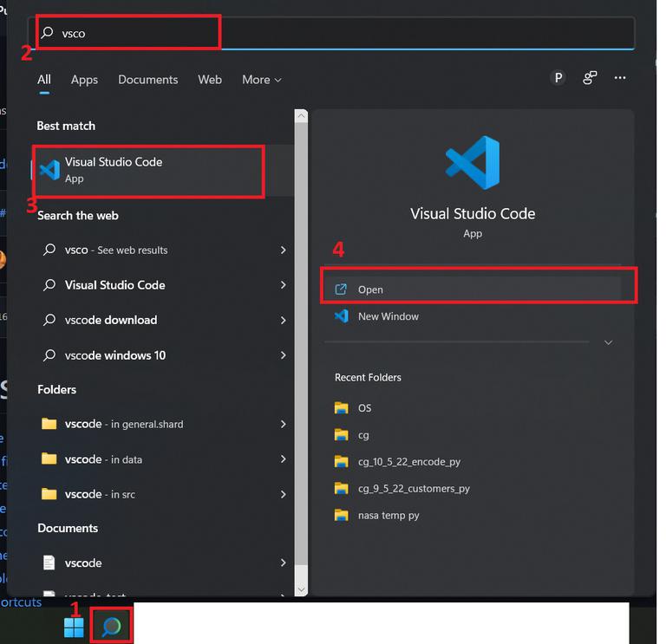
Task: Open the OS recent folder
Action: [x=364, y=408]
